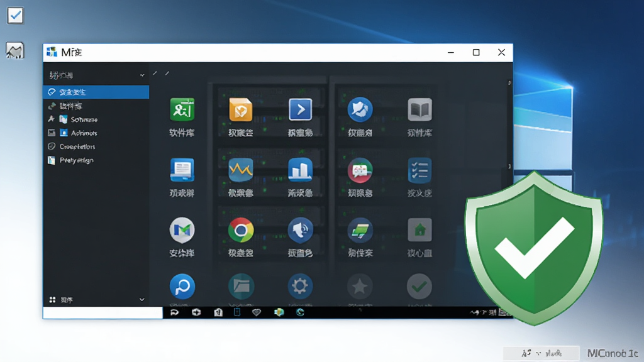
Task: Click the blue magnifier search icon
Action: [x=182, y=287]
